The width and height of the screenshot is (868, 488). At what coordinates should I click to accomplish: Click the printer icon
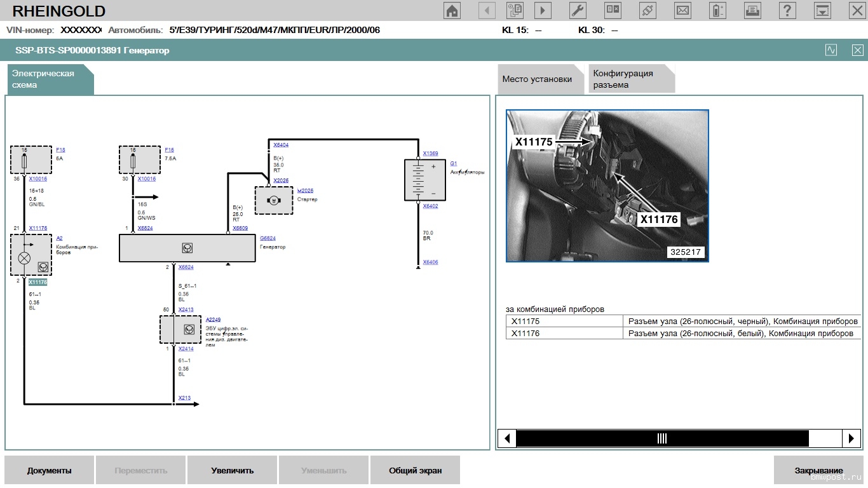752,10
